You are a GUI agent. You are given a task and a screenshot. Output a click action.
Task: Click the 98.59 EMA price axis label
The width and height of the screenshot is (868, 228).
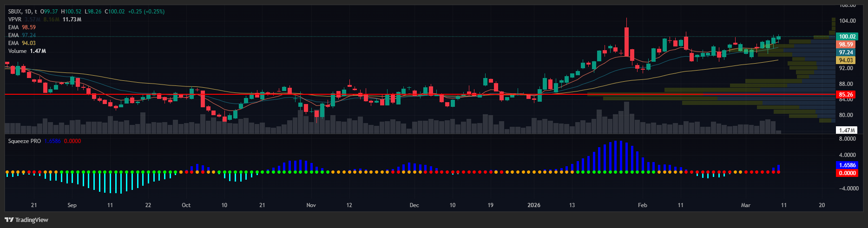(846, 45)
